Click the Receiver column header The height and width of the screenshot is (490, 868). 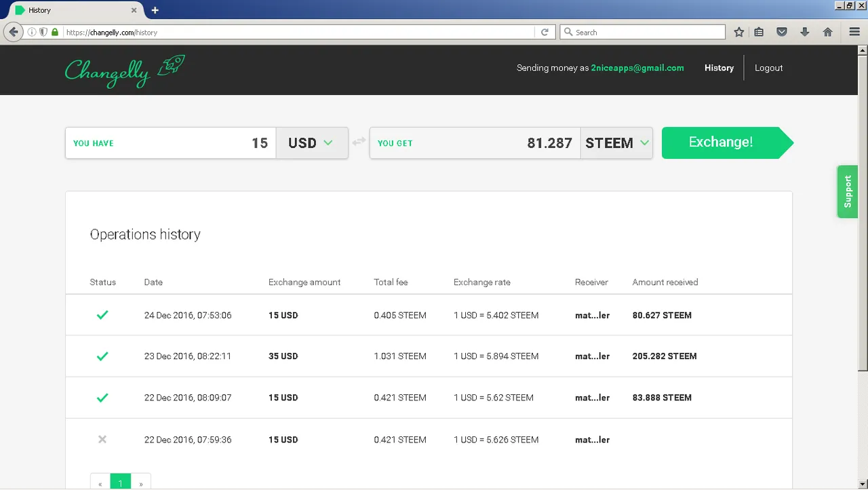(x=591, y=282)
